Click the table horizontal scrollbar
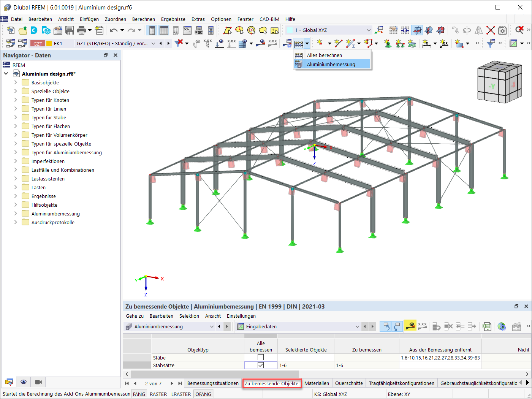 click(215, 374)
